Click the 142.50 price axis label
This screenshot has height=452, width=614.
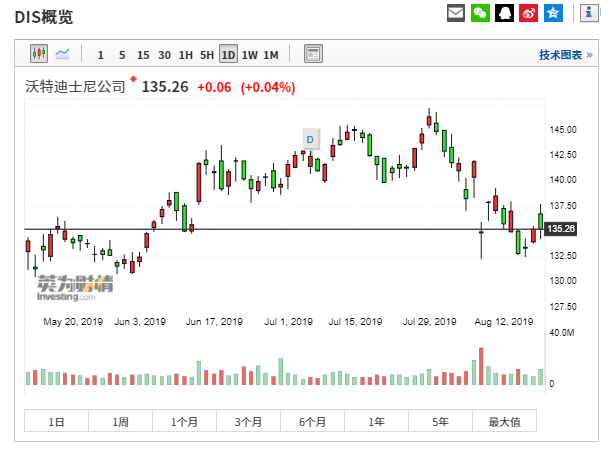pos(563,155)
